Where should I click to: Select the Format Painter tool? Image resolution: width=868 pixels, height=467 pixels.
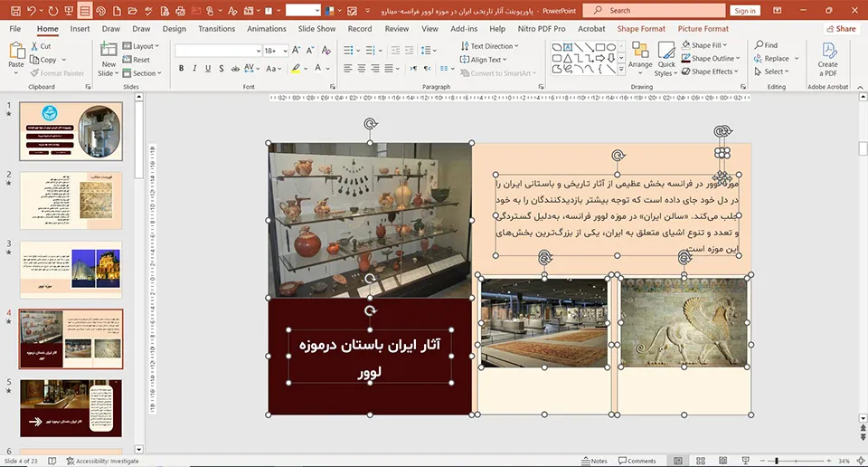(57, 73)
